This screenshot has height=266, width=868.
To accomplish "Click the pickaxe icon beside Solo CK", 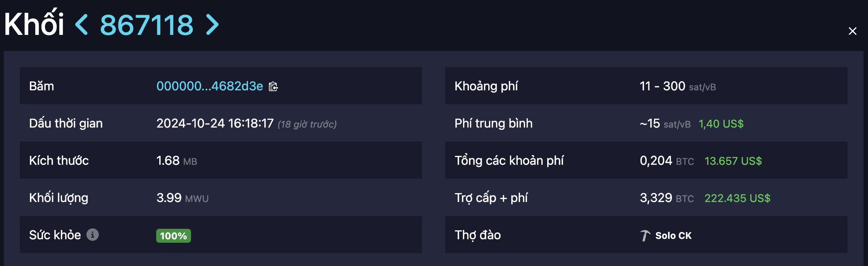I will [x=645, y=235].
